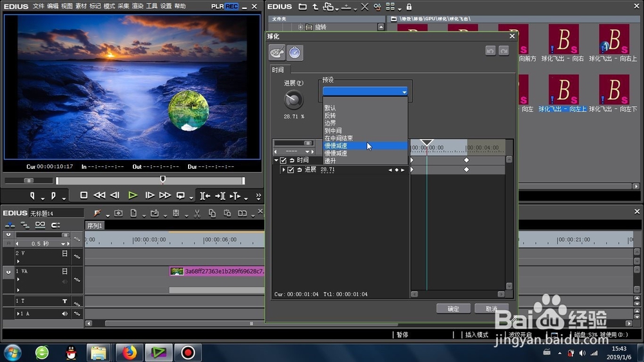This screenshot has width=644, height=362.
Task: Click the REC mode button
Action: point(232,6)
